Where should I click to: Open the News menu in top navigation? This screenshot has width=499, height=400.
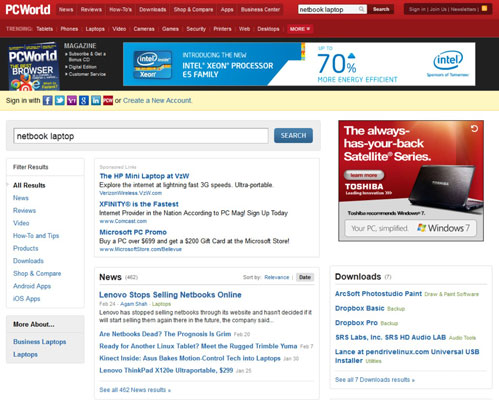66,9
